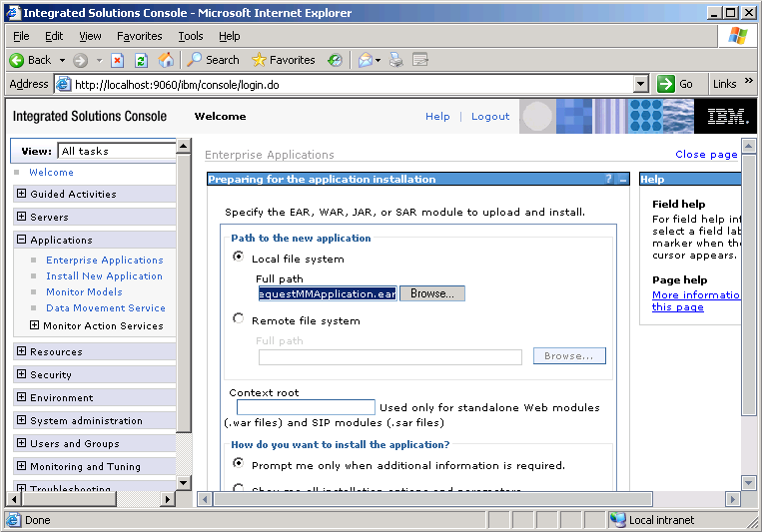Minimize the Preparing for installation portlet
762x532 pixels.
(623, 180)
